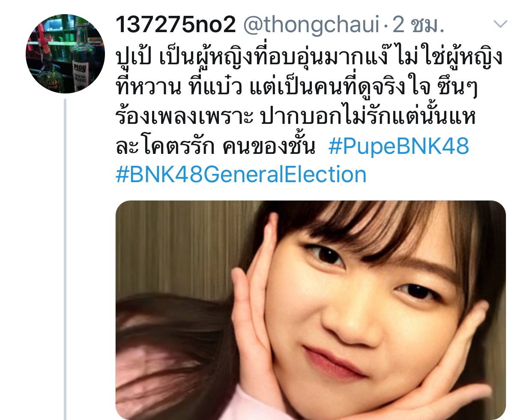Screen dimensions: 532x420
Task: Tap the tweet line starting with ที่หวาน
Action: tap(296, 87)
